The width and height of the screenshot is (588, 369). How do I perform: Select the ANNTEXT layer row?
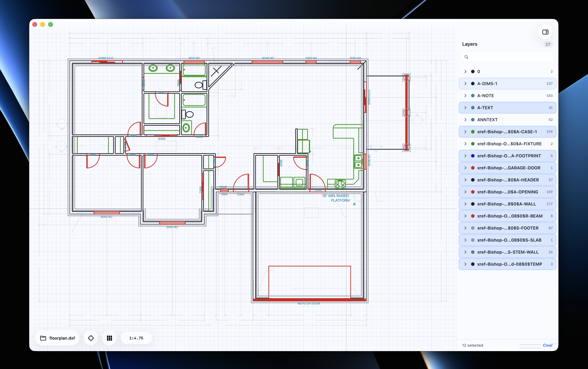[507, 120]
